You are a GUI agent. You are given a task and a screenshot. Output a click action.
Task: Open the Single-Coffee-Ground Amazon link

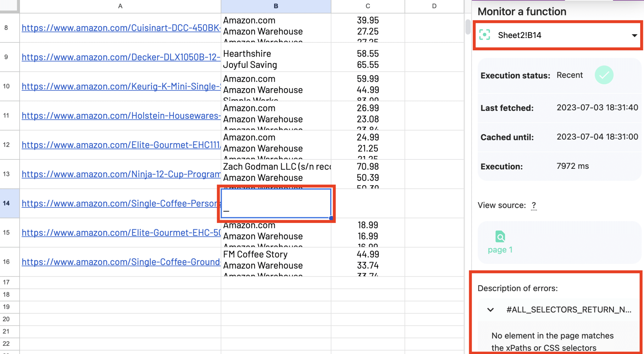click(121, 262)
